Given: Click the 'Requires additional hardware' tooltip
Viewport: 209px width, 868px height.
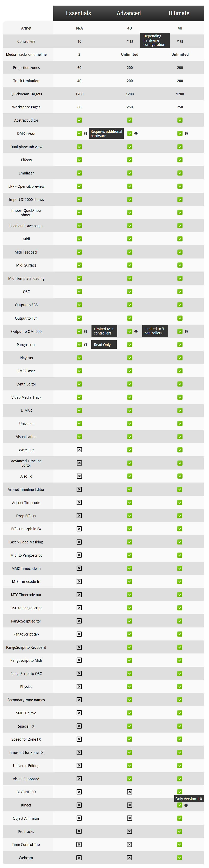Looking at the screenshot, I should [106, 133].
